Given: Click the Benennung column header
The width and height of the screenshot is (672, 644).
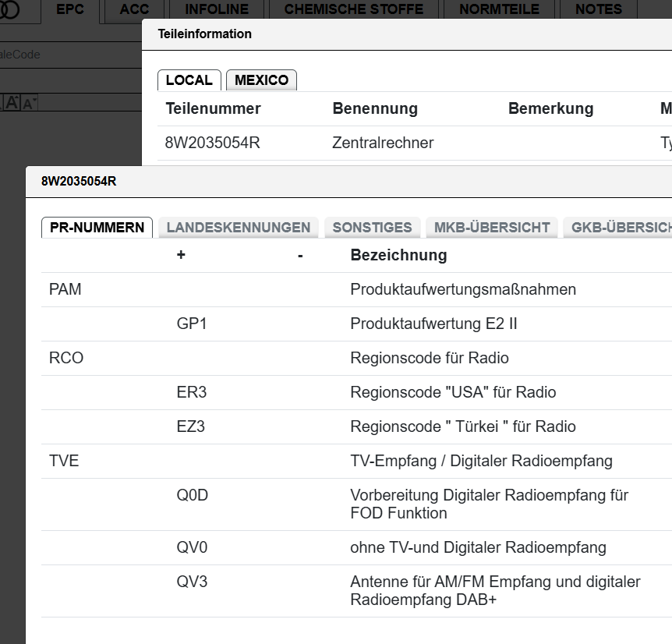Looking at the screenshot, I should click(375, 108).
